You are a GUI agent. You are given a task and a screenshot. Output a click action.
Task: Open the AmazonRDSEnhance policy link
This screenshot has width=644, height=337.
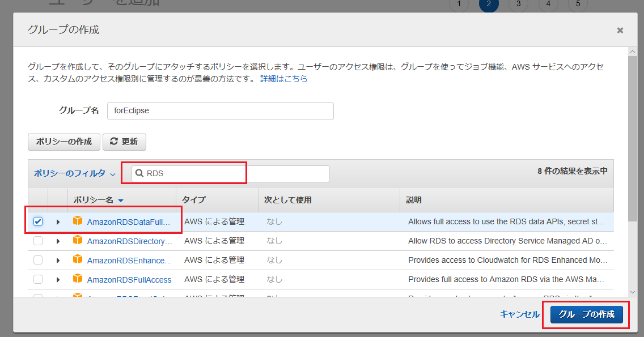point(129,261)
